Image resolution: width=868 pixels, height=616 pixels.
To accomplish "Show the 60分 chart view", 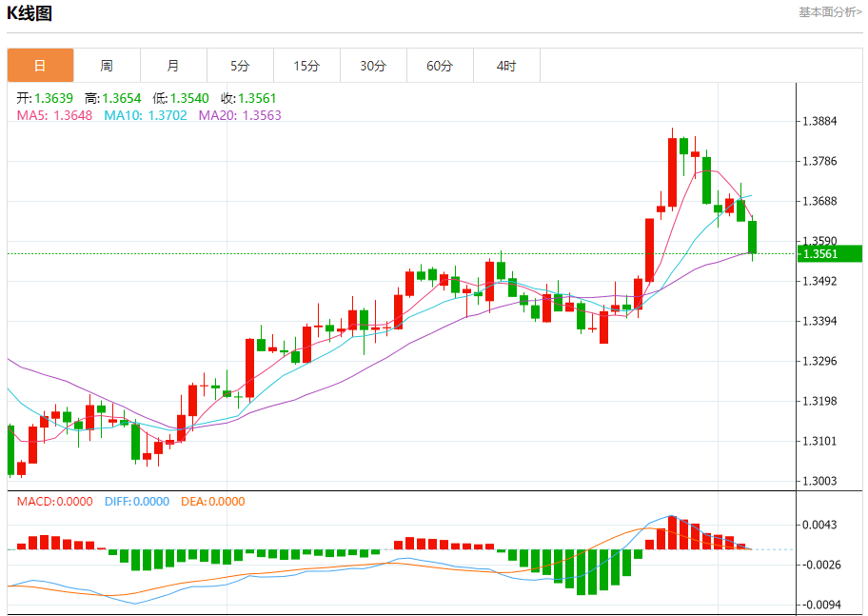I will pyautogui.click(x=440, y=66).
